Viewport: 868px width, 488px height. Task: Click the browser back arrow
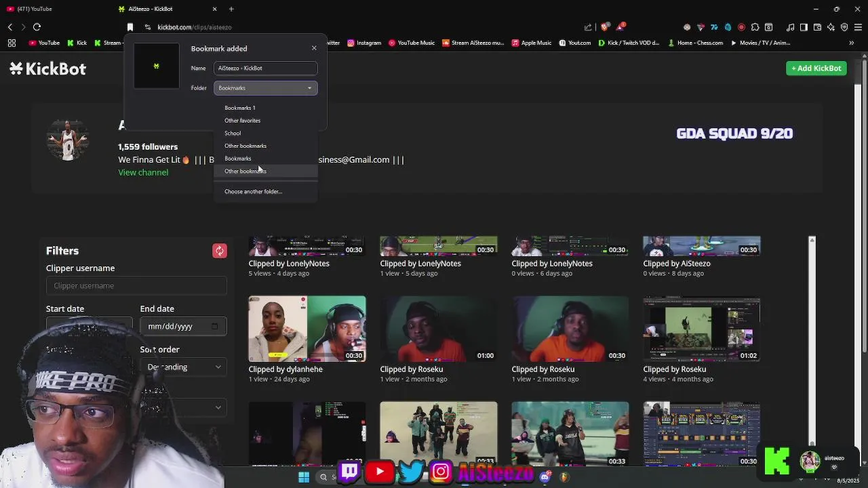(x=10, y=27)
